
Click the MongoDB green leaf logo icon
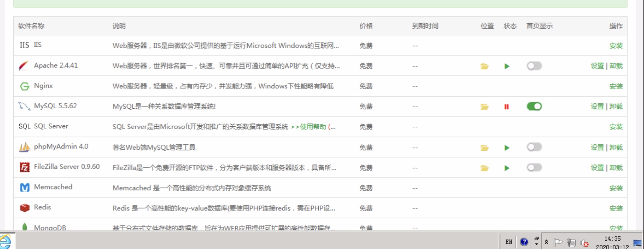pos(25,227)
